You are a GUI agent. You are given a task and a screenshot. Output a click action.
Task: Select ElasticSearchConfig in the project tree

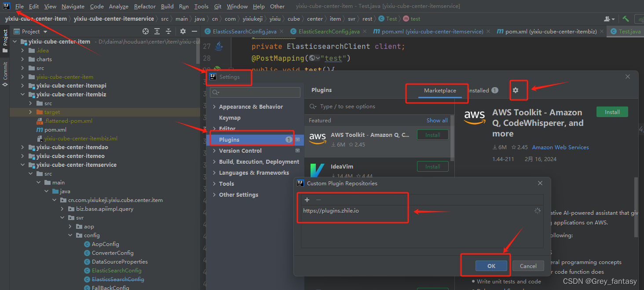[x=117, y=270]
